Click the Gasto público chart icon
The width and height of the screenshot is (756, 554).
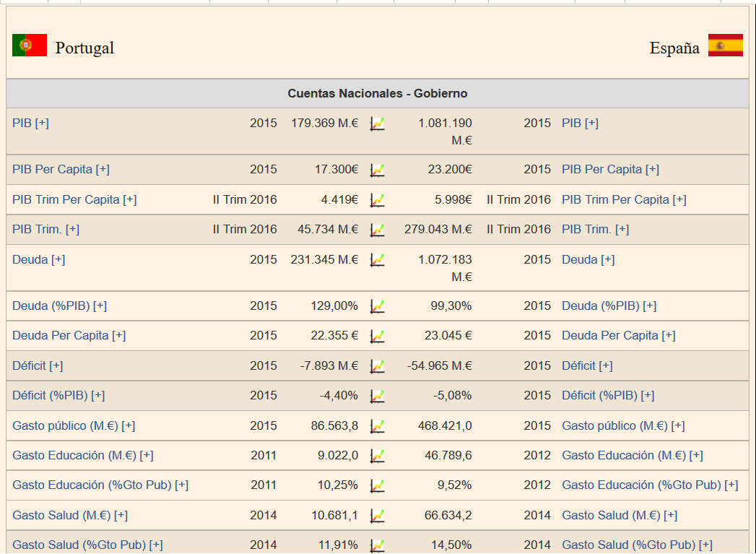point(377,426)
